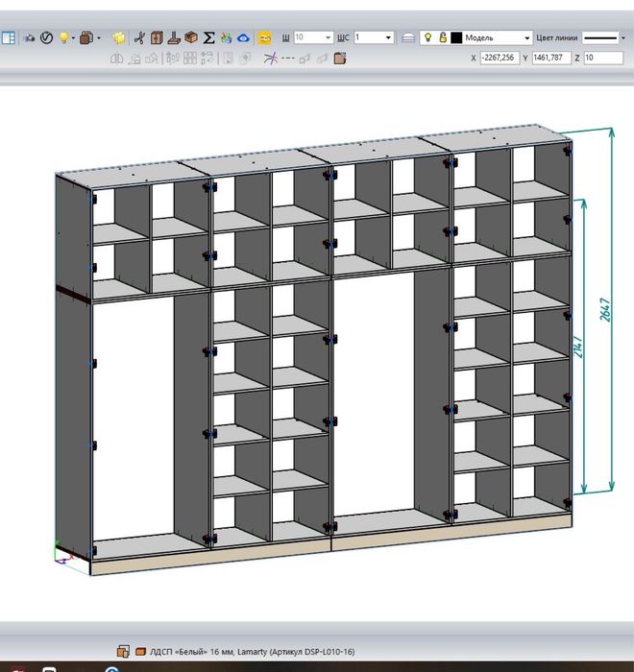Click the brown boxes materials icon
This screenshot has height=672, width=634.
[x=86, y=37]
